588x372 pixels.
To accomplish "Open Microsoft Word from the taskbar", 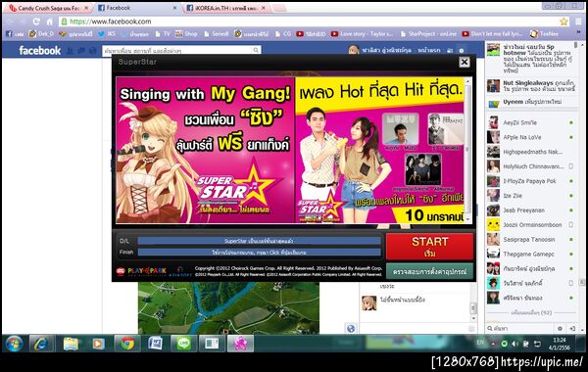I will [x=155, y=344].
